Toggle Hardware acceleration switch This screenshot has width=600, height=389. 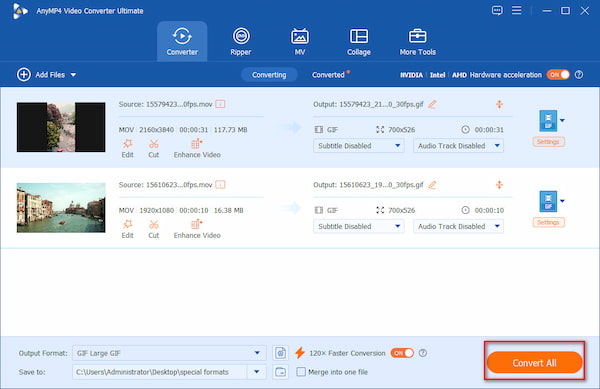[x=558, y=75]
